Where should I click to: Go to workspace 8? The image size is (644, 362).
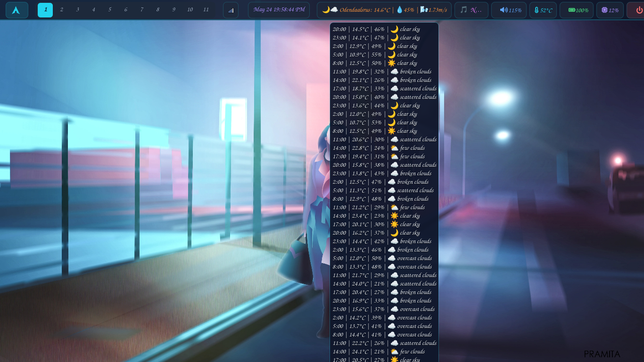point(157,10)
